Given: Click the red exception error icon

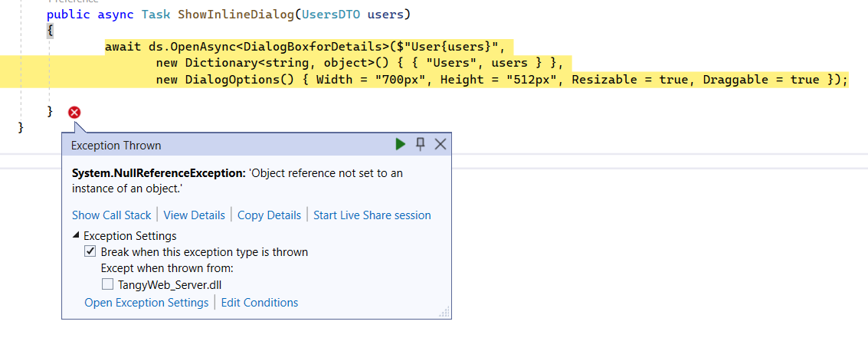Looking at the screenshot, I should (74, 113).
